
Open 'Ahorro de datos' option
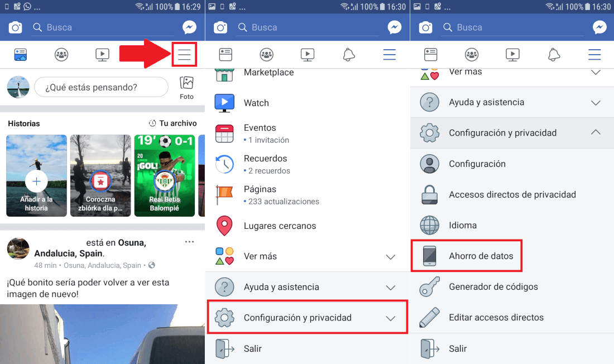point(467,256)
